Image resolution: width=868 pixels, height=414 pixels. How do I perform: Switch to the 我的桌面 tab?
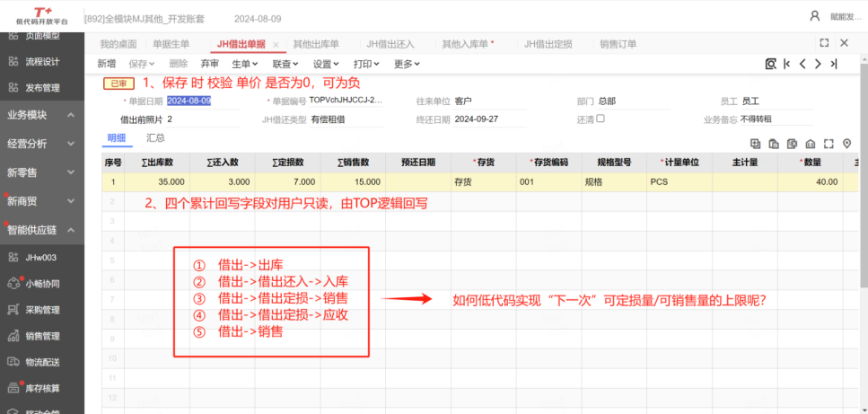[118, 44]
